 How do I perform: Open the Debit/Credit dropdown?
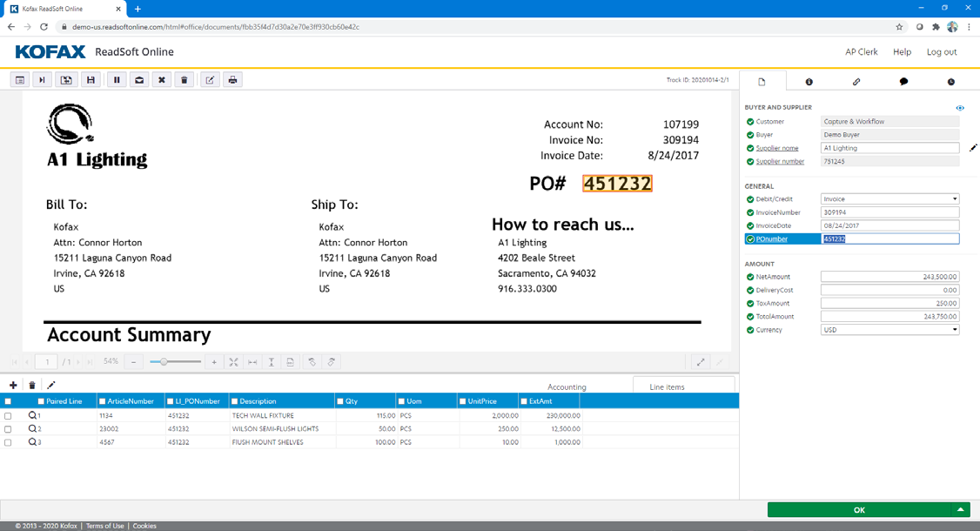click(889, 198)
